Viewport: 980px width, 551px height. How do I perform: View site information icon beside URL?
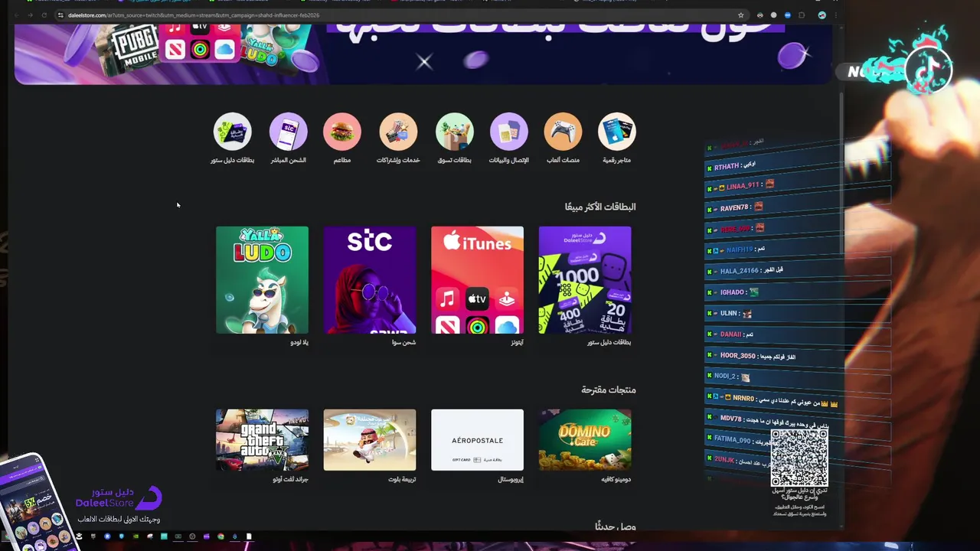pyautogui.click(x=60, y=15)
